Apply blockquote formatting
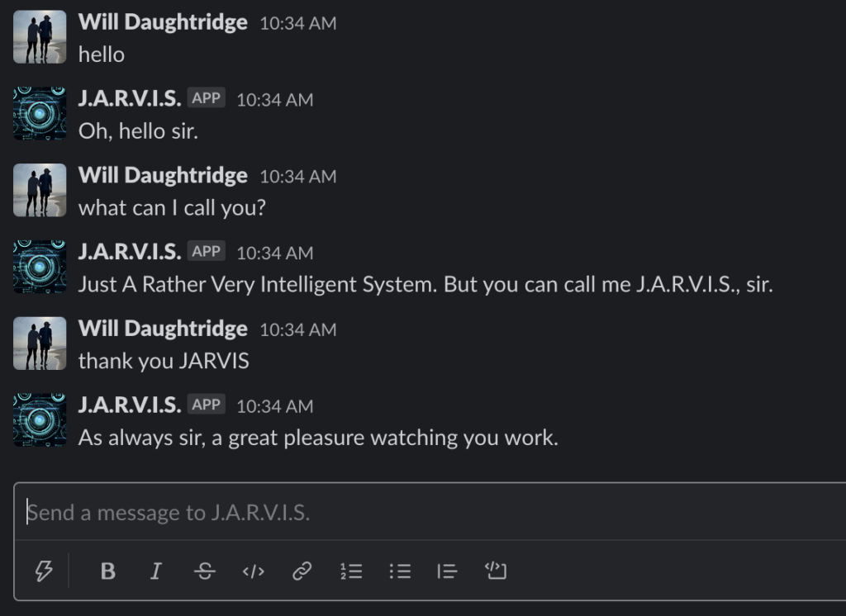Image resolution: width=846 pixels, height=616 pixels. pyautogui.click(x=447, y=571)
